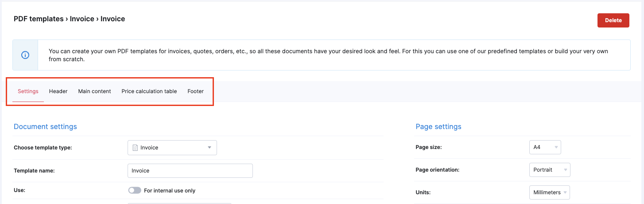This screenshot has width=644, height=204.
Task: Click the Page settings section heading
Action: [438, 126]
